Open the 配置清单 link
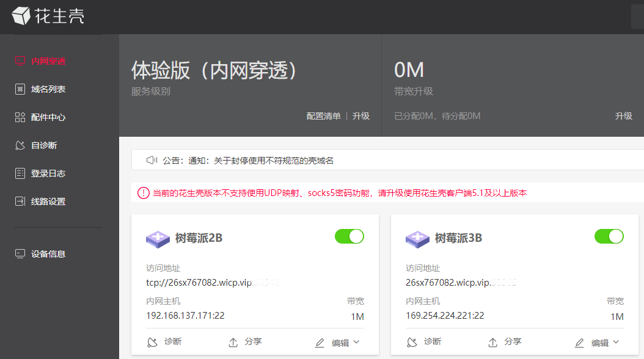644x359 pixels. (324, 116)
